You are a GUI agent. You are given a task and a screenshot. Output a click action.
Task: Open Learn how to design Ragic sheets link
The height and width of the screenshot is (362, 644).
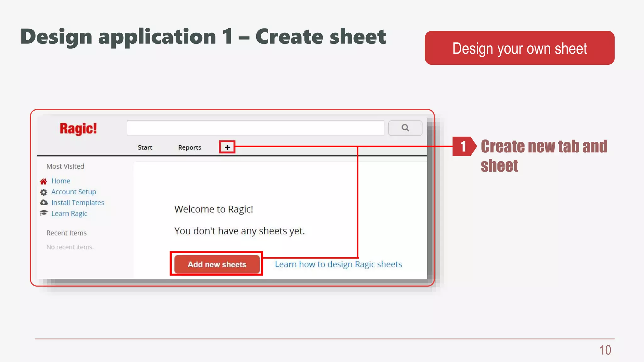[338, 264]
